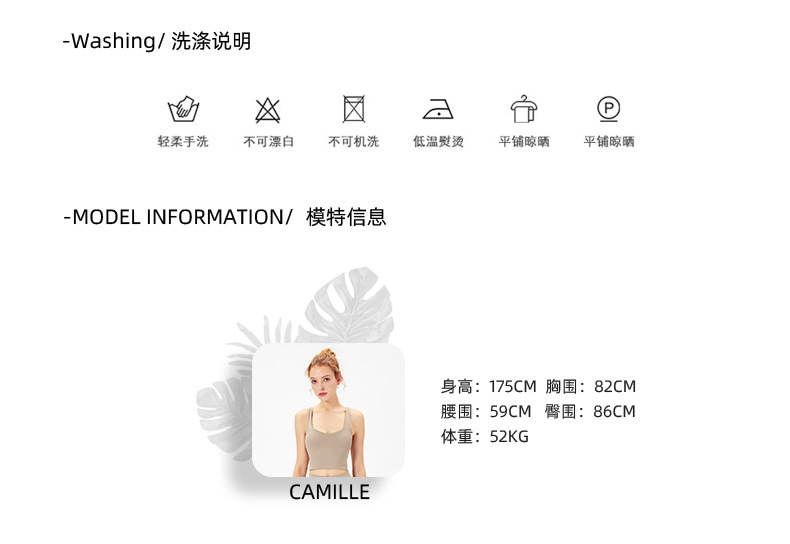
Task: Click the 体重 52KG weight text
Action: coord(485,436)
